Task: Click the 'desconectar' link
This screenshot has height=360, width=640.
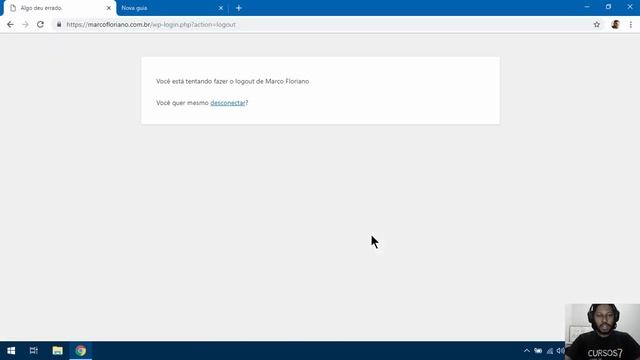Action: click(228, 103)
